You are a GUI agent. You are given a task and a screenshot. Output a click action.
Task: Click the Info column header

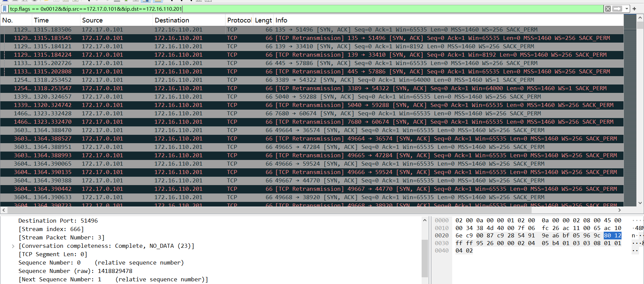click(281, 20)
